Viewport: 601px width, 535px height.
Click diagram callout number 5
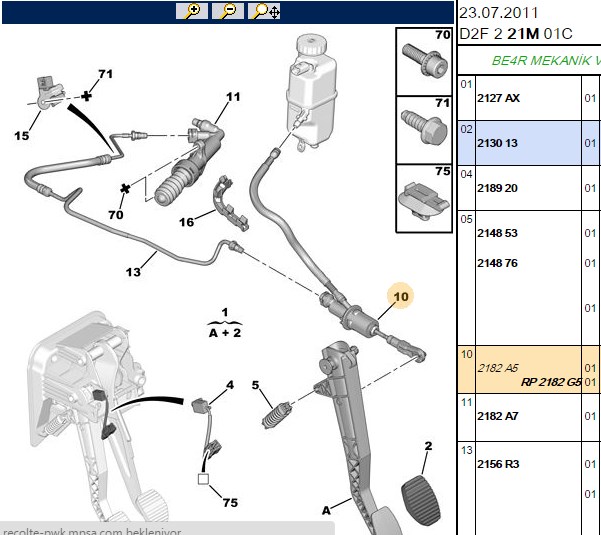[x=255, y=385]
